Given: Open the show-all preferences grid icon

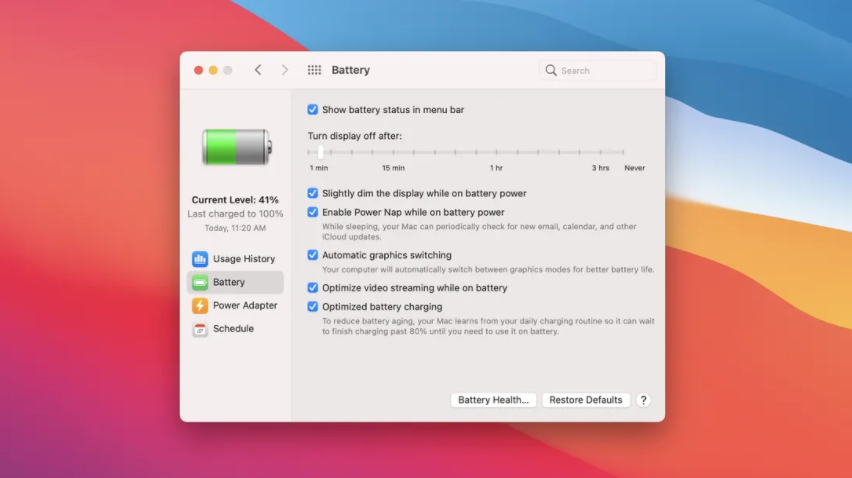Looking at the screenshot, I should (314, 70).
